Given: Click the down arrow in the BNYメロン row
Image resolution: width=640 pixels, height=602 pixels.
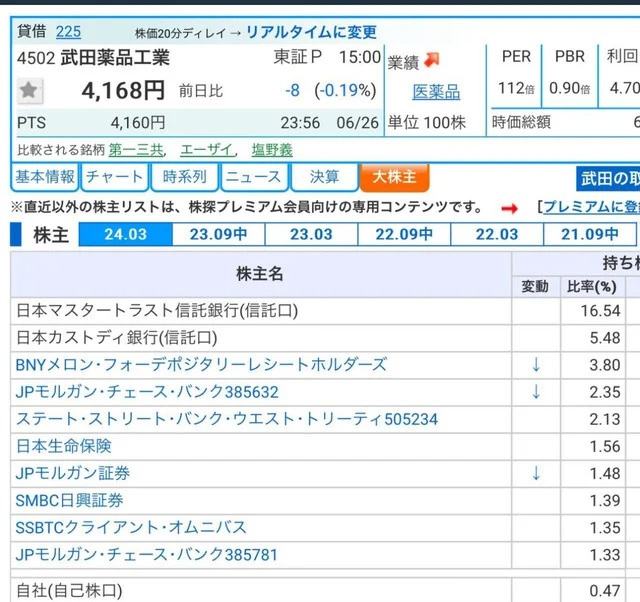Looking at the screenshot, I should [536, 364].
